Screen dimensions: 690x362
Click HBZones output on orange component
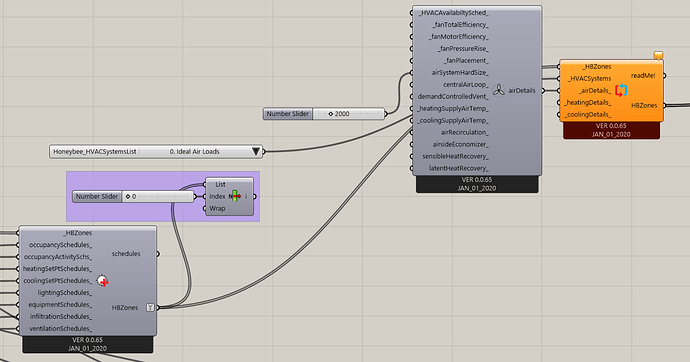coord(644,106)
